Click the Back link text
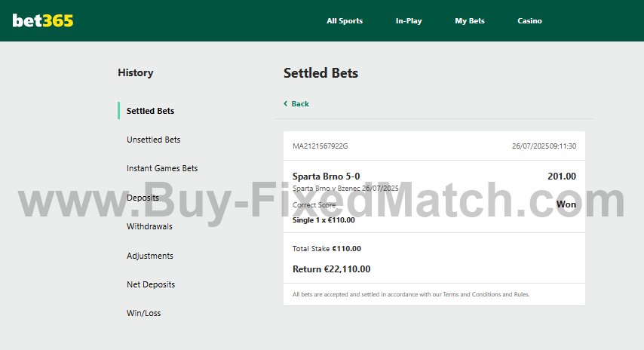 [x=300, y=104]
